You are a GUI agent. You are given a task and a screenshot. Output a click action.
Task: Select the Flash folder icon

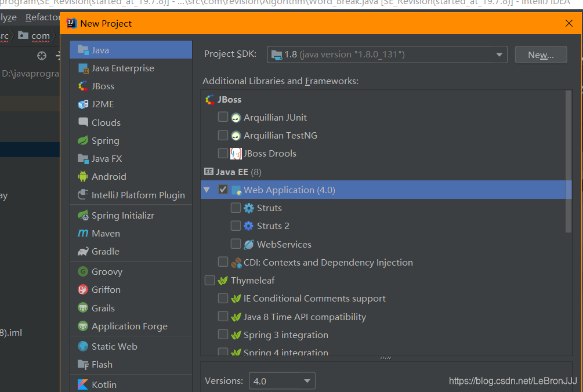(83, 365)
